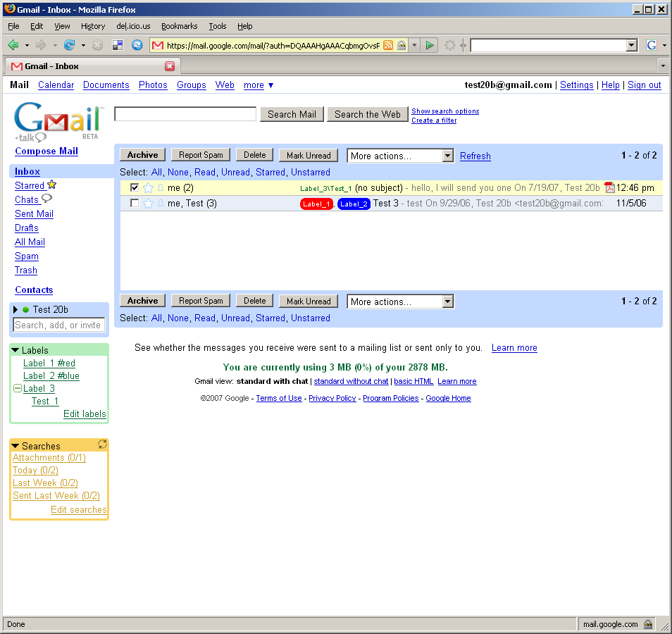Click the RSS feed icon in address bar
Viewport: 672px width, 634px height.
tap(388, 45)
